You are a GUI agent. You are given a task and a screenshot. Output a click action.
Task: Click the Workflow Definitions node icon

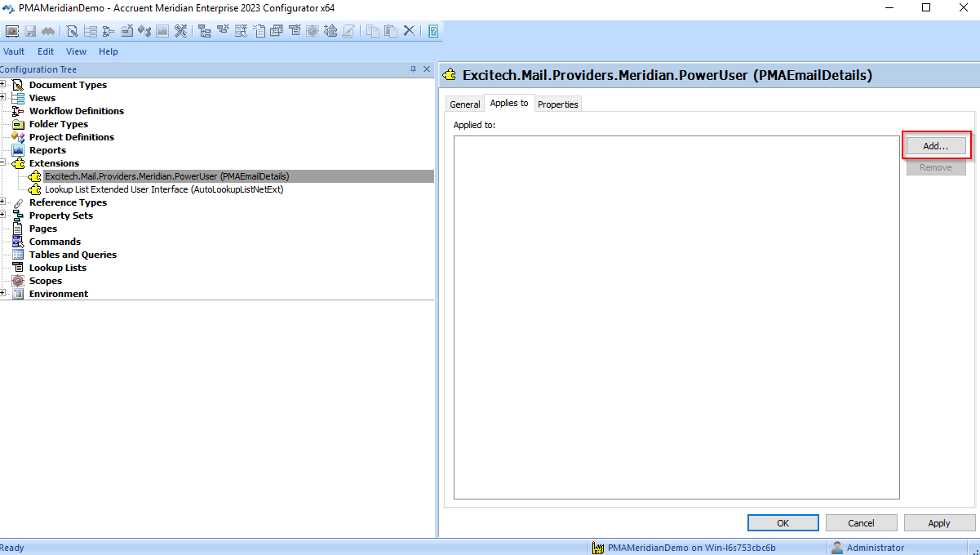click(x=18, y=111)
